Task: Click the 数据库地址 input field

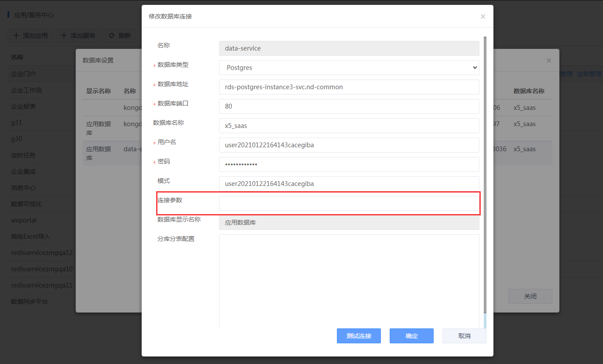Action: [349, 87]
